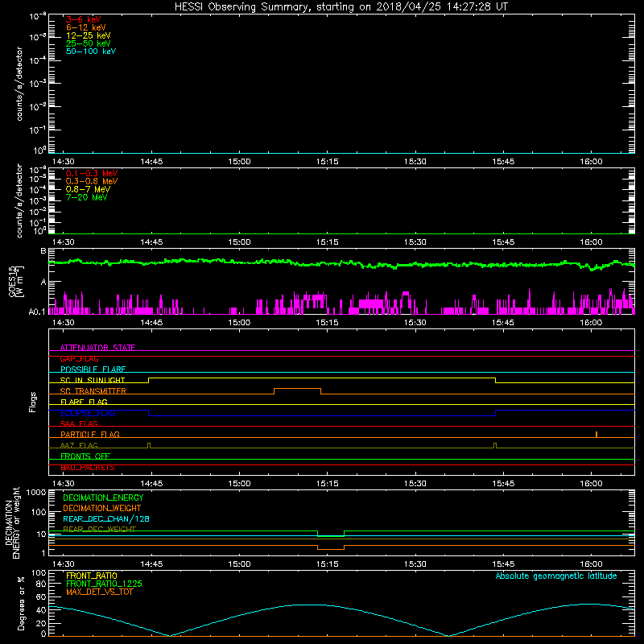Select the GAP_FLAG label
Screen dimensions: 644x644
79,358
